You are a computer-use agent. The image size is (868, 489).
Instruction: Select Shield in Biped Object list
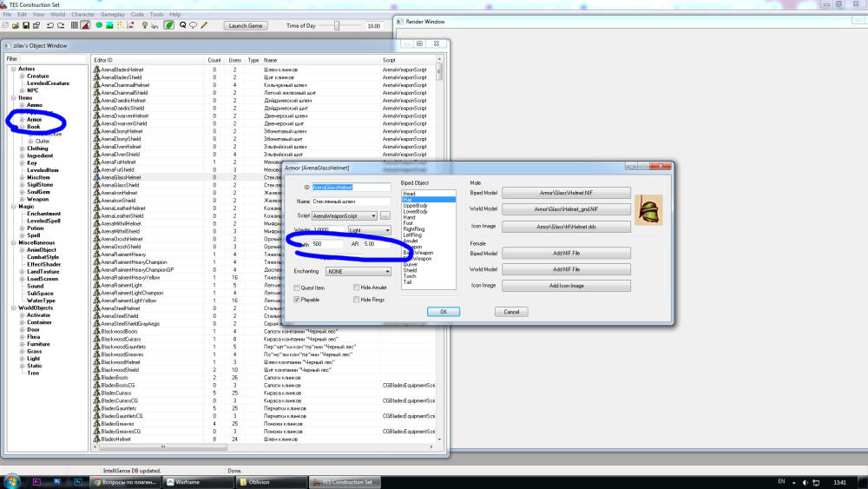pos(411,270)
